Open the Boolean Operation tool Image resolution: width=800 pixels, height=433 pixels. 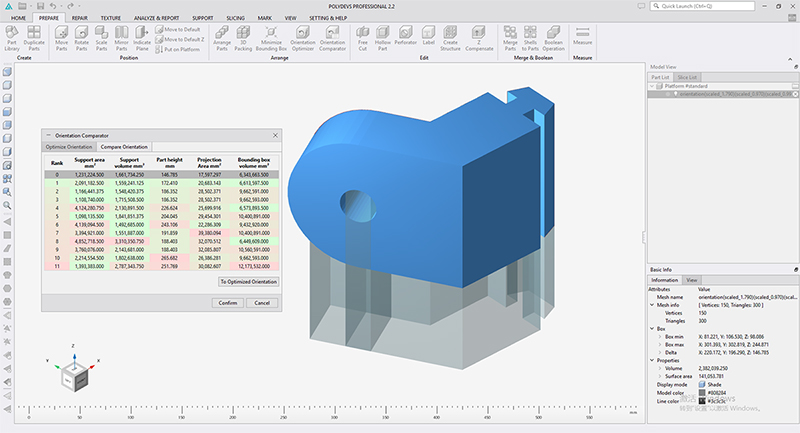coord(554,38)
